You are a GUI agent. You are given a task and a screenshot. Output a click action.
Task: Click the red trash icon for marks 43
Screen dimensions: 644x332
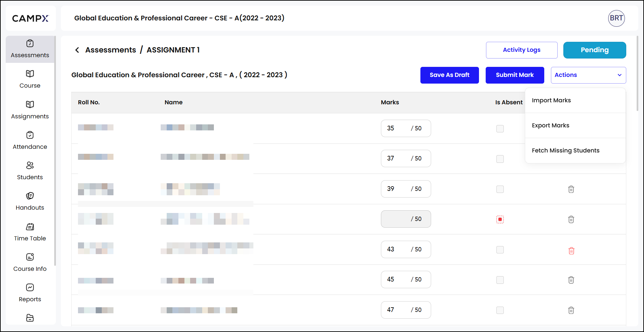(x=571, y=250)
